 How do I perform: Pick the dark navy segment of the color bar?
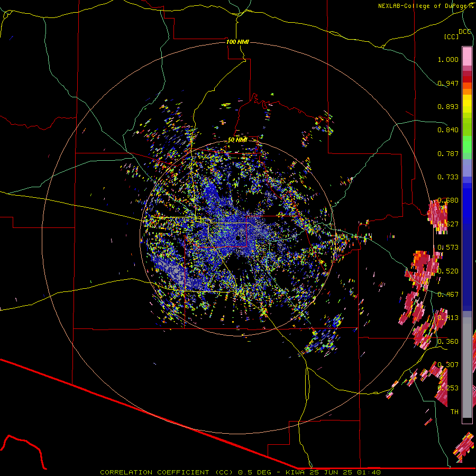[467, 270]
